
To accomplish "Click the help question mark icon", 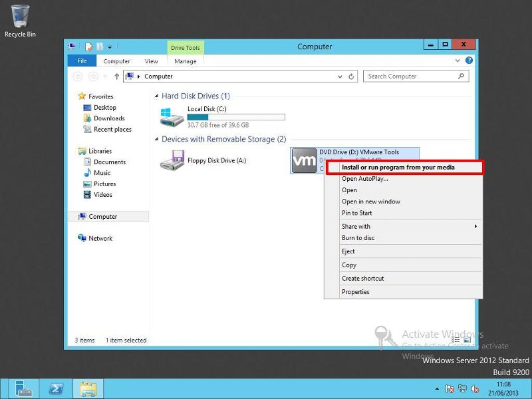I will pyautogui.click(x=469, y=61).
